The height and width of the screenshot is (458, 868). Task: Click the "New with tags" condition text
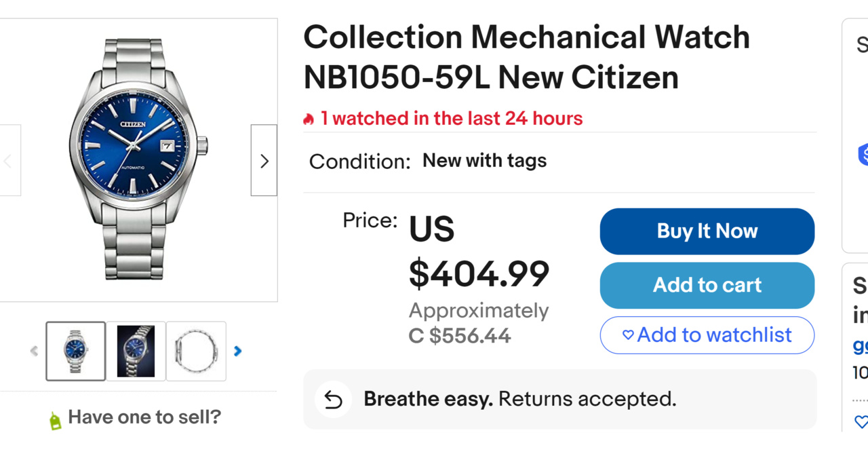pyautogui.click(x=484, y=161)
